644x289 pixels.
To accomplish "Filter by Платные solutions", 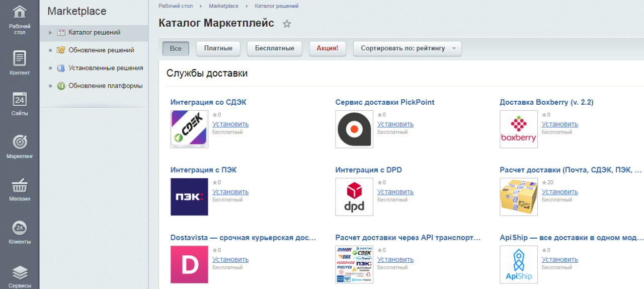I will [x=218, y=48].
